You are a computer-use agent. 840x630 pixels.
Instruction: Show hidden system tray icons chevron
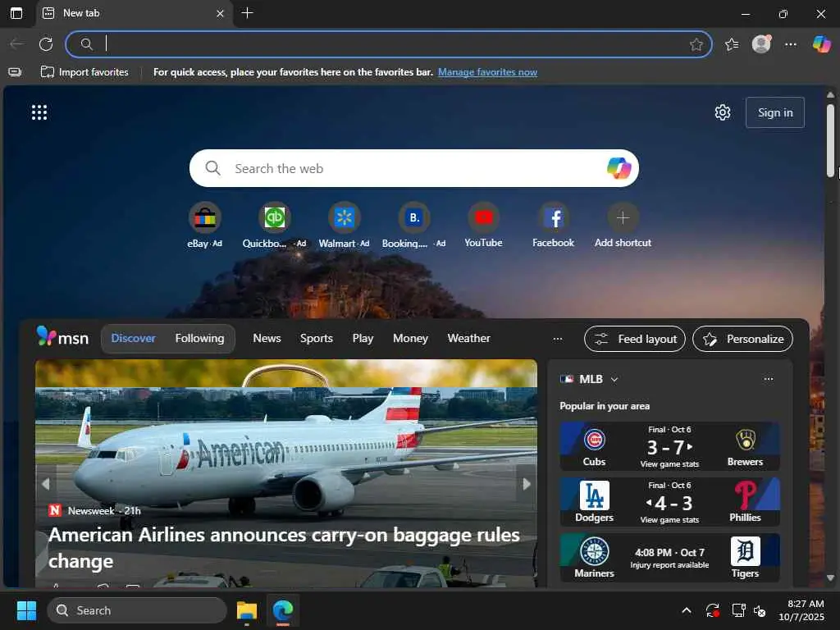(x=687, y=610)
